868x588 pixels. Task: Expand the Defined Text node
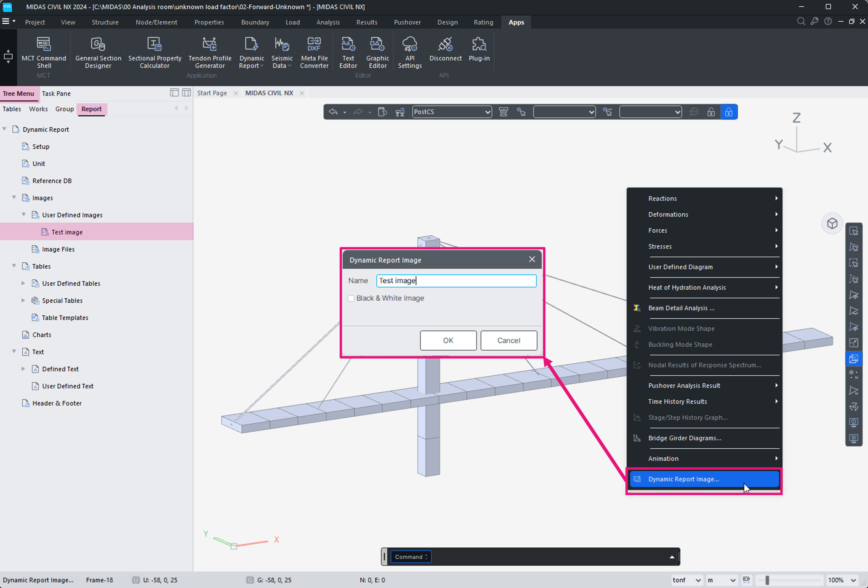[24, 369]
